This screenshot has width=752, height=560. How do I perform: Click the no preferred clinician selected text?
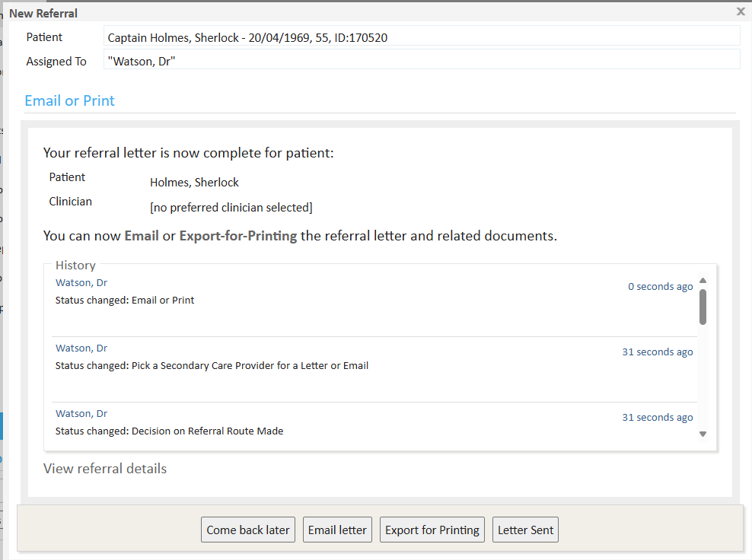click(231, 208)
